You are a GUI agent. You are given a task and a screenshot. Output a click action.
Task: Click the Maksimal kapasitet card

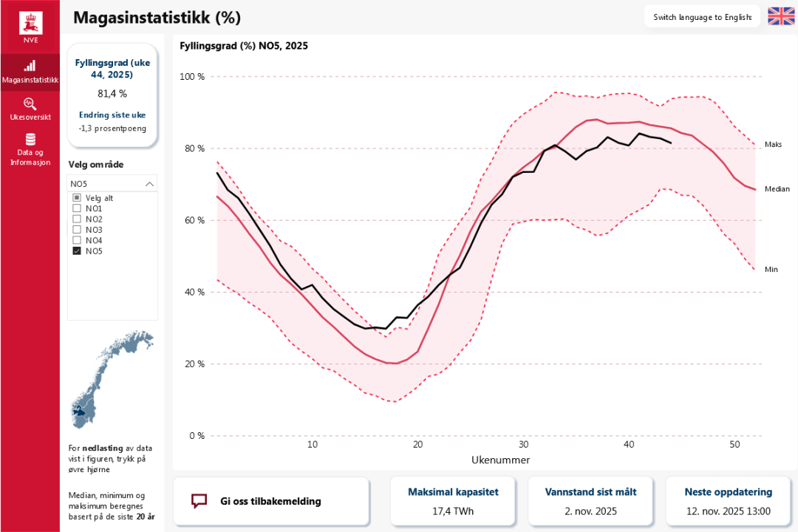point(454,501)
